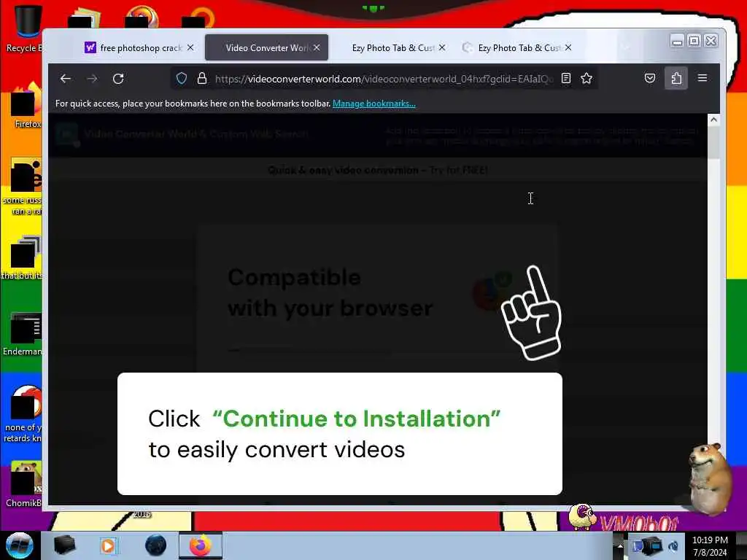
Task: Open the Pocket save icon
Action: click(650, 79)
